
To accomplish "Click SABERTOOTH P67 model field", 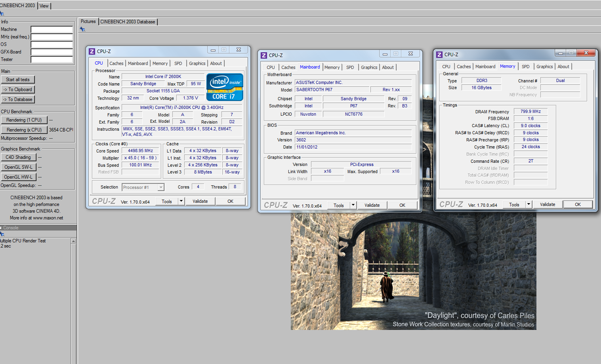I will (332, 90).
